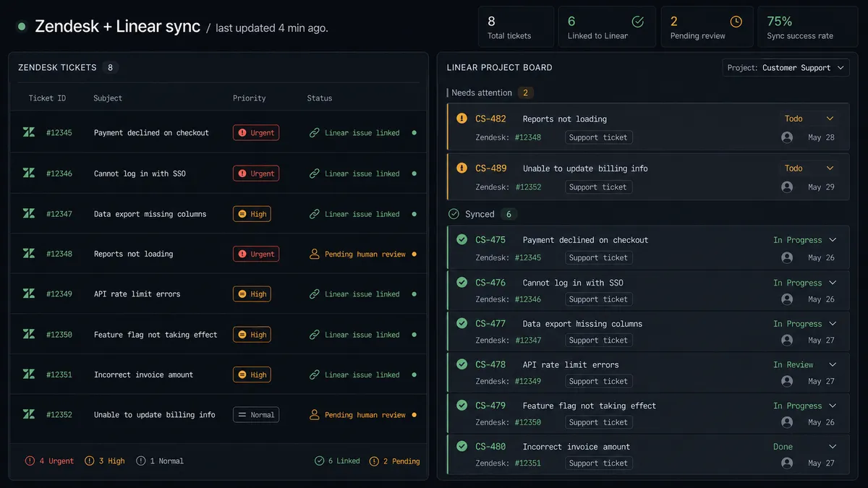The width and height of the screenshot is (868, 488).
Task: Open CS-477 issue link
Action: [490, 324]
